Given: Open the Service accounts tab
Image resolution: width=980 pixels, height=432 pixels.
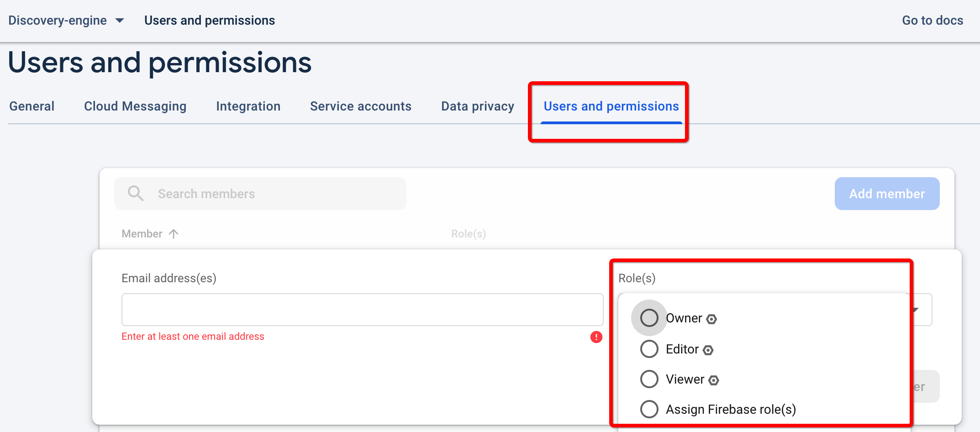Looking at the screenshot, I should (x=360, y=106).
